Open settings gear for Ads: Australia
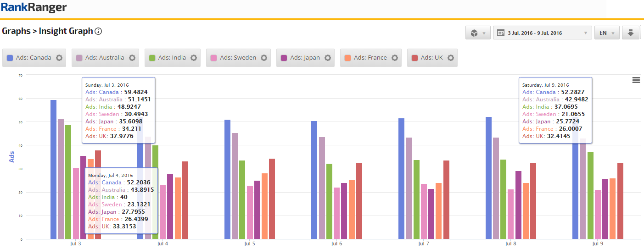 point(132,58)
